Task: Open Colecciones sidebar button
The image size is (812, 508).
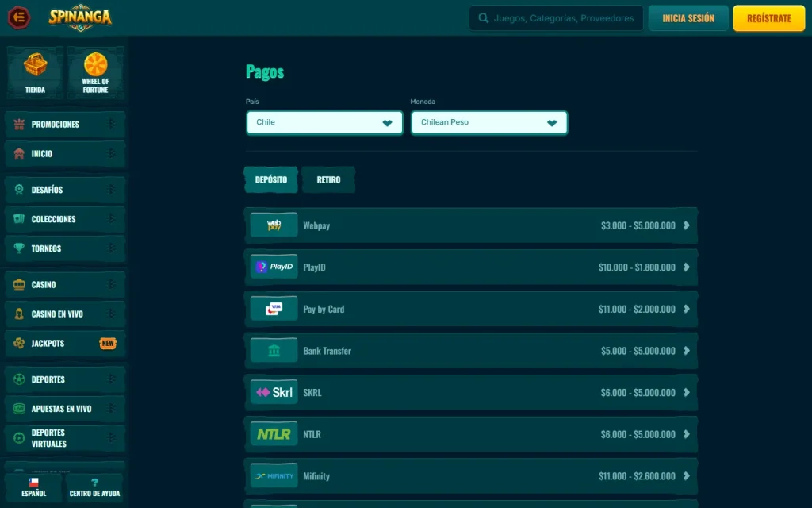Action: click(65, 219)
